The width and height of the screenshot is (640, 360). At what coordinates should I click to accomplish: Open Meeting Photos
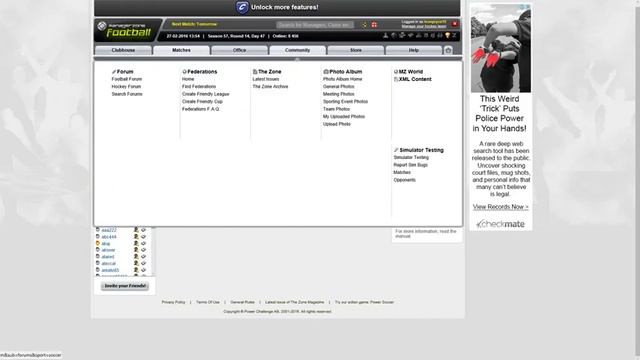tap(338, 94)
